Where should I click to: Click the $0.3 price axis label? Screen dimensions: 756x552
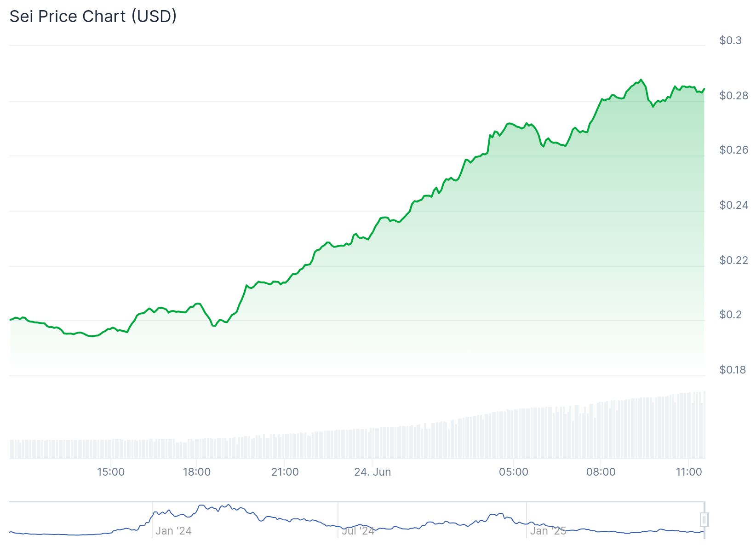click(730, 40)
